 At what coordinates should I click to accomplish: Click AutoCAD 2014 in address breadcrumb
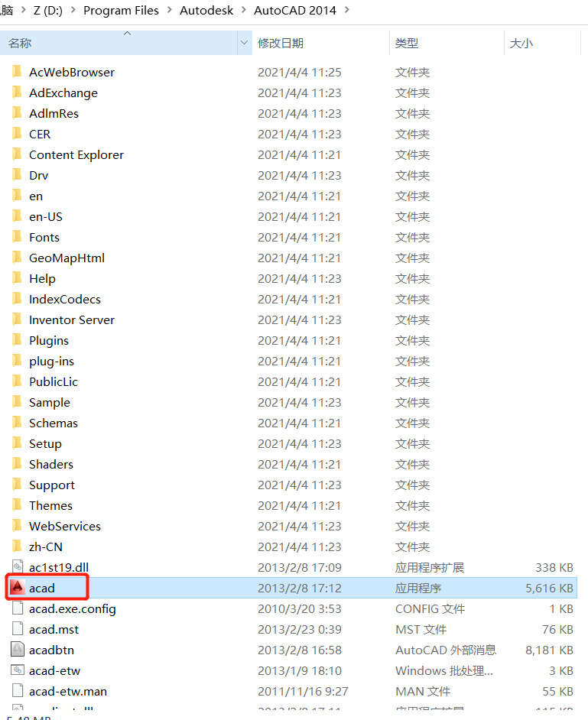295,10
